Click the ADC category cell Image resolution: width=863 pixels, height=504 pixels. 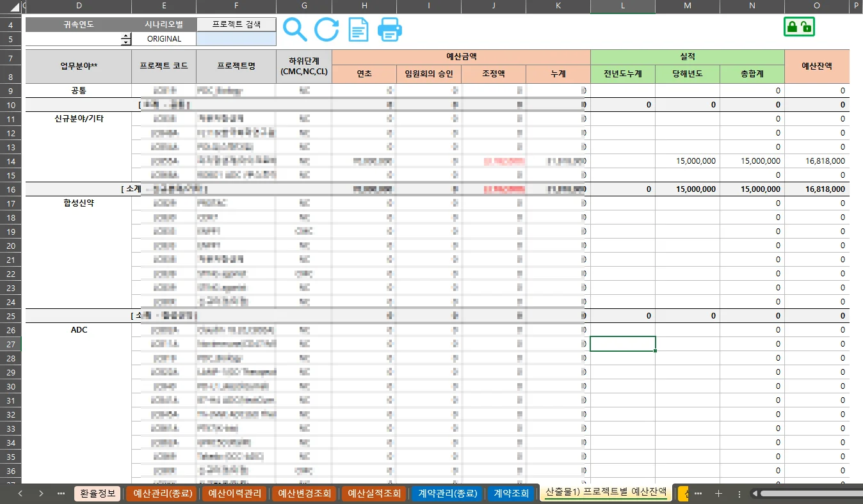[x=78, y=330]
